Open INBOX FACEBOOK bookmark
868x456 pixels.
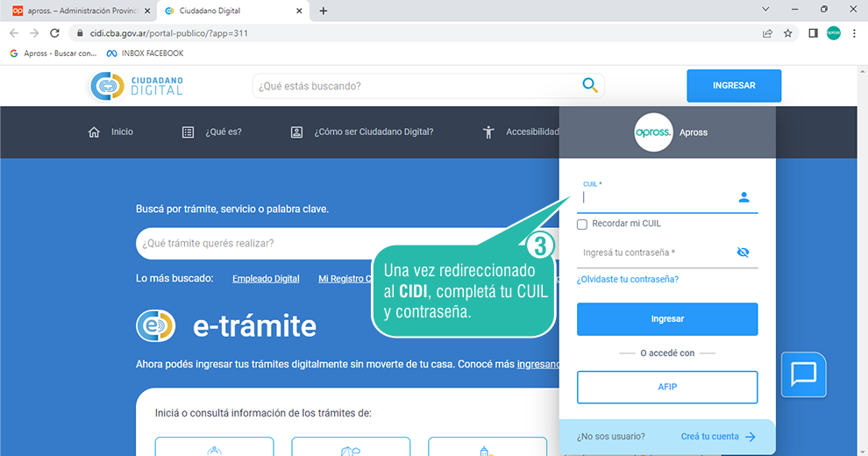pyautogui.click(x=145, y=53)
